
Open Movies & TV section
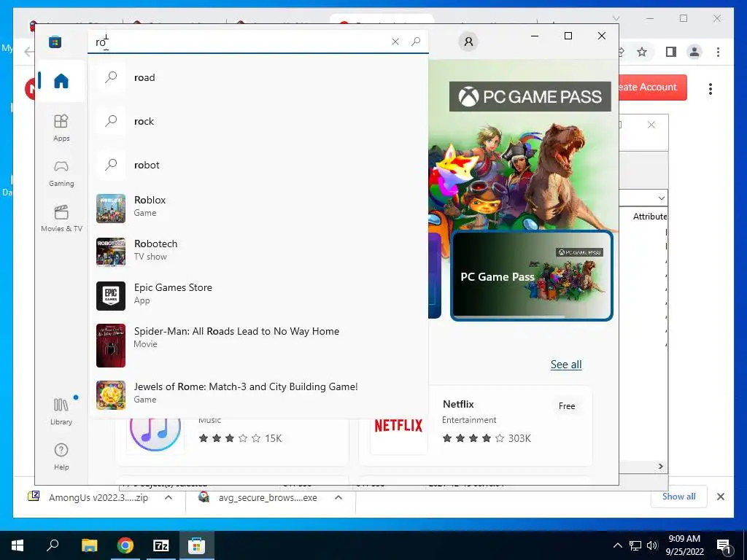click(x=61, y=219)
